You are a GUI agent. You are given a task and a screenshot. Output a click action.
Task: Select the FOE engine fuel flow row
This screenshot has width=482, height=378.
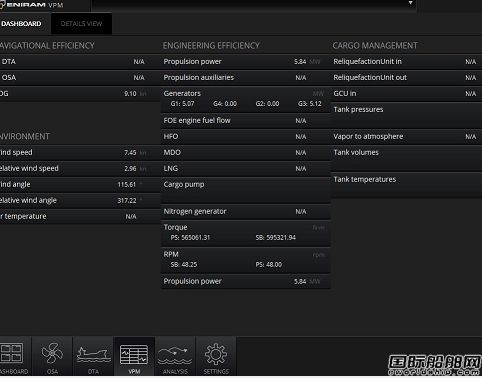245,121
